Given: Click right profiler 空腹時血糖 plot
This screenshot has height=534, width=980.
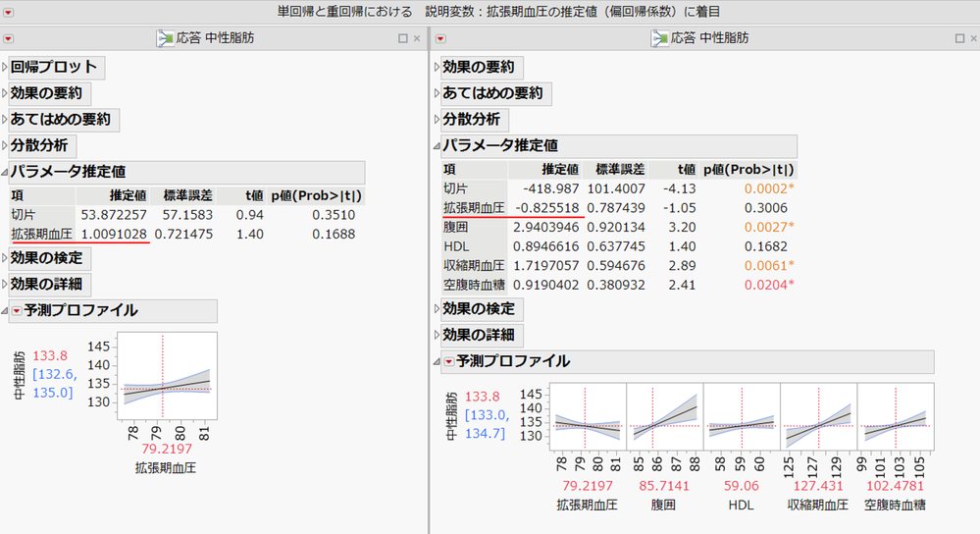Looking at the screenshot, I should coord(896,416).
